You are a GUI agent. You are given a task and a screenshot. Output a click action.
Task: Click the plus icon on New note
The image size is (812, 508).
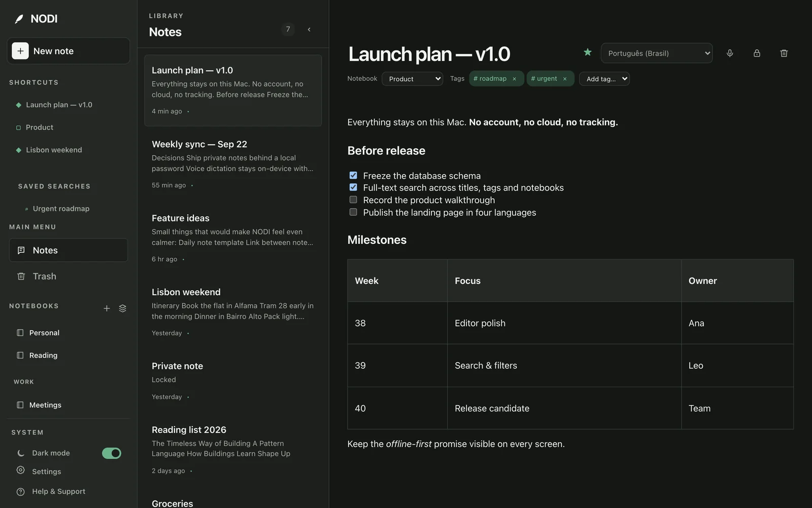coord(20,51)
